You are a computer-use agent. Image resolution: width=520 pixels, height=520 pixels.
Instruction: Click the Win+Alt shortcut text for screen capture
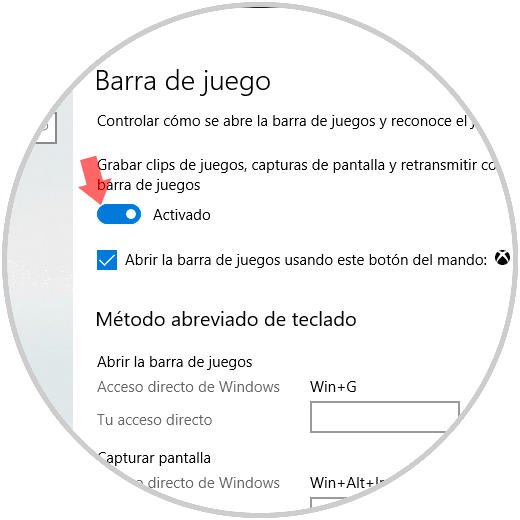[x=348, y=482]
